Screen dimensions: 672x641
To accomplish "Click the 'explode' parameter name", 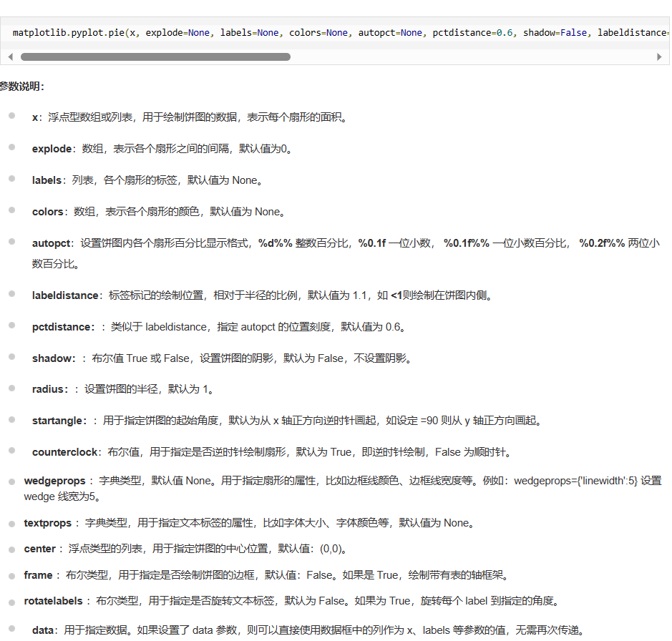I will (x=52, y=149).
